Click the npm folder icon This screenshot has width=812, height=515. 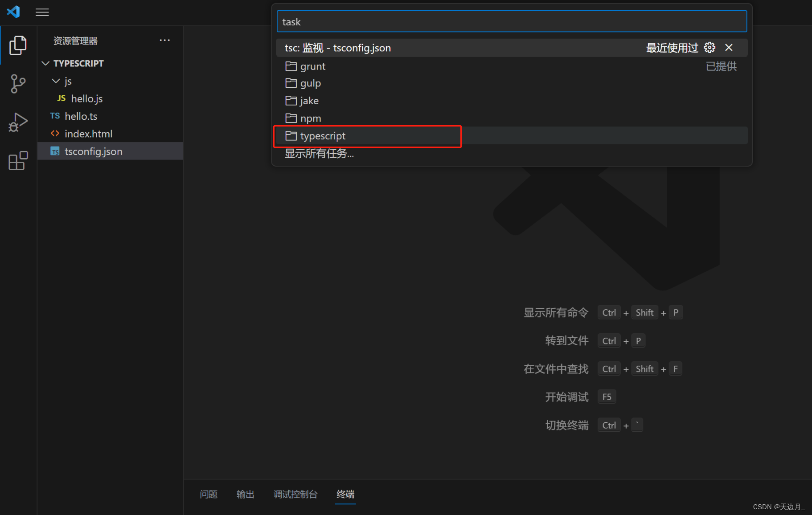point(291,118)
